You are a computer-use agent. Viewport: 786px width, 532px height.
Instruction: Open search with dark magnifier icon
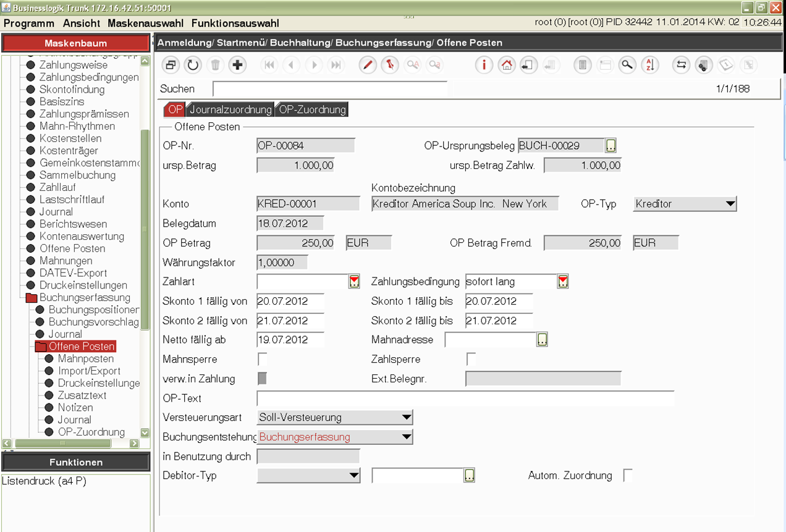tap(627, 65)
